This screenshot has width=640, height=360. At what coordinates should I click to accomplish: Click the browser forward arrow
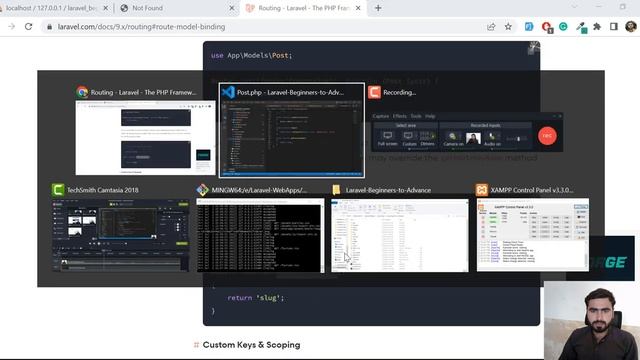tap(11, 27)
